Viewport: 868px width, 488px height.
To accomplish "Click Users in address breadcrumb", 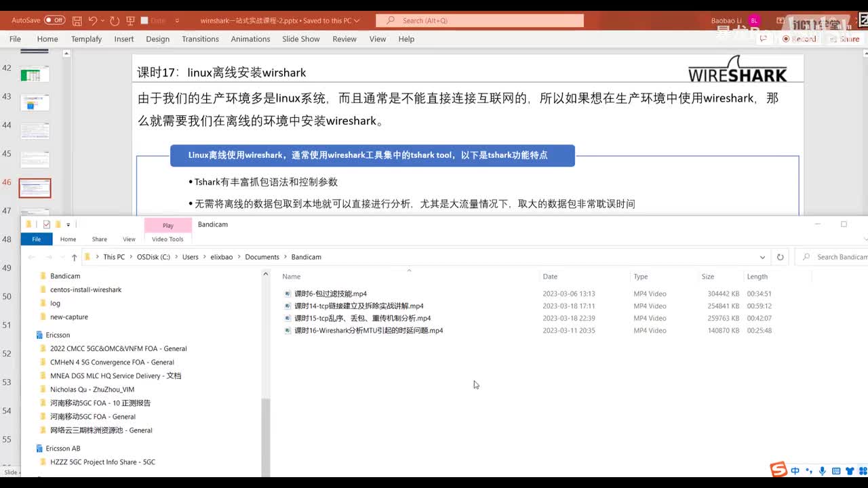I will [191, 258].
